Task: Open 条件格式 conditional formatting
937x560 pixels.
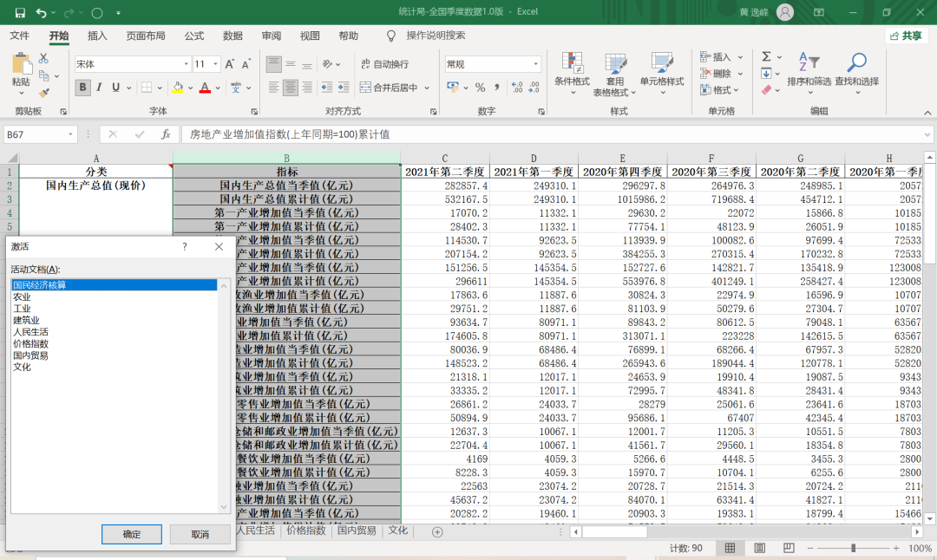Action: 572,74
